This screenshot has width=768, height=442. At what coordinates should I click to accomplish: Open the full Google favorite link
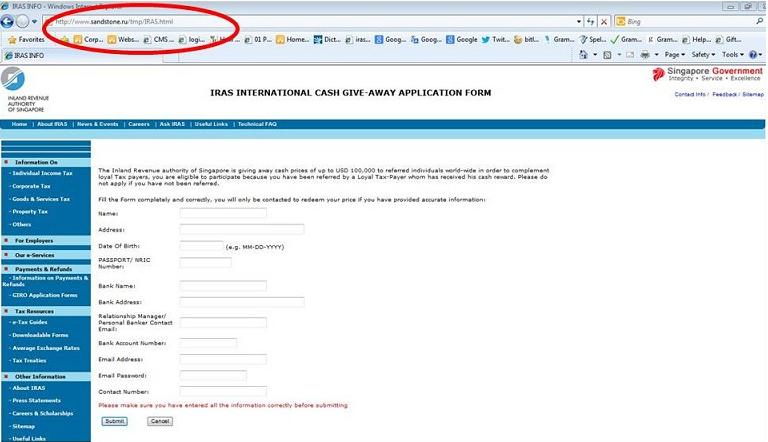click(x=462, y=39)
